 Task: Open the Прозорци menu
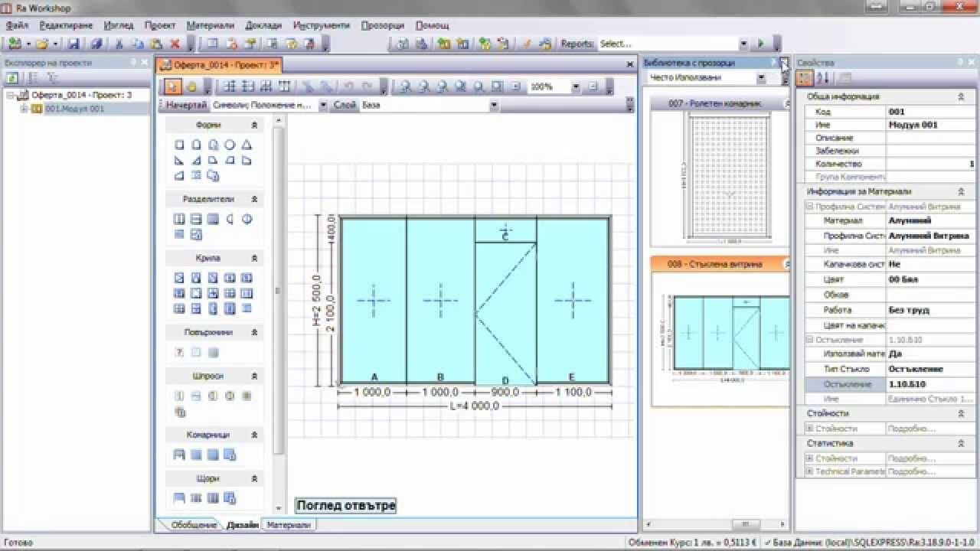(382, 25)
